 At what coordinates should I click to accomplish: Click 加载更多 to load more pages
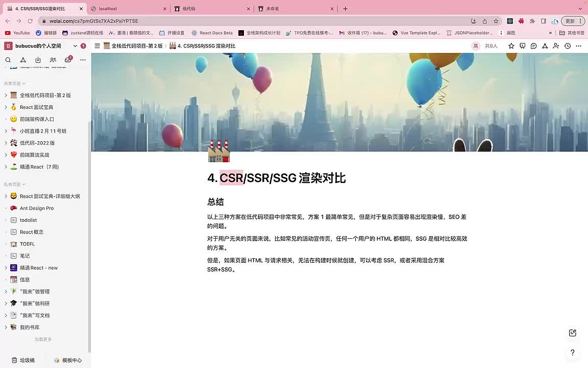tap(43, 339)
